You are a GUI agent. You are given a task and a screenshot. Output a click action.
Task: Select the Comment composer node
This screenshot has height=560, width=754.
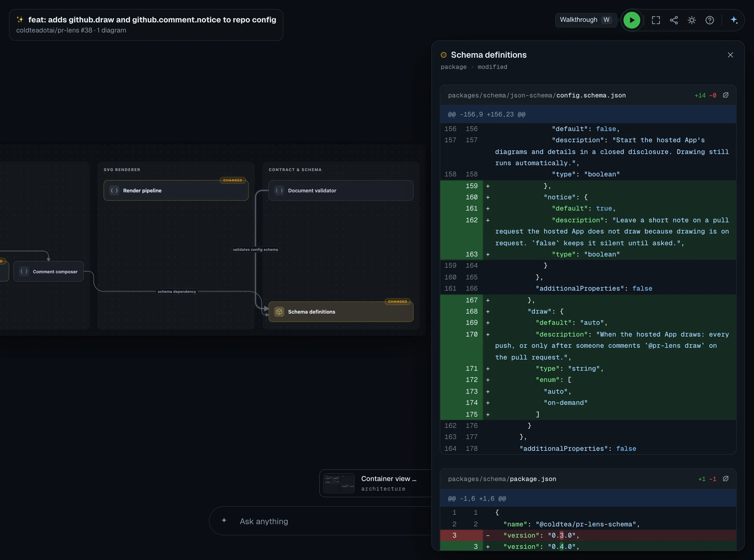(48, 272)
